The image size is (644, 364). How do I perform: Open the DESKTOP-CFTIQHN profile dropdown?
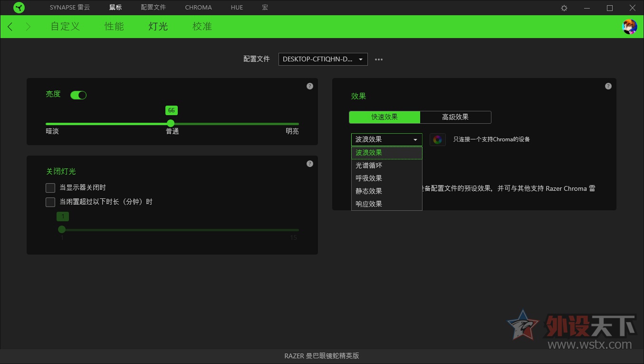[x=323, y=59]
